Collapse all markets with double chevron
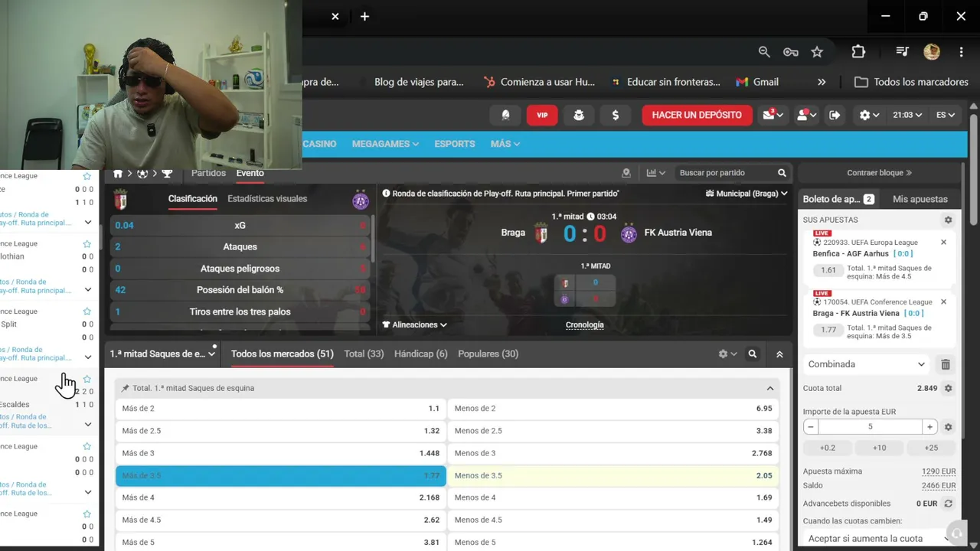The height and width of the screenshot is (551, 980). [779, 354]
